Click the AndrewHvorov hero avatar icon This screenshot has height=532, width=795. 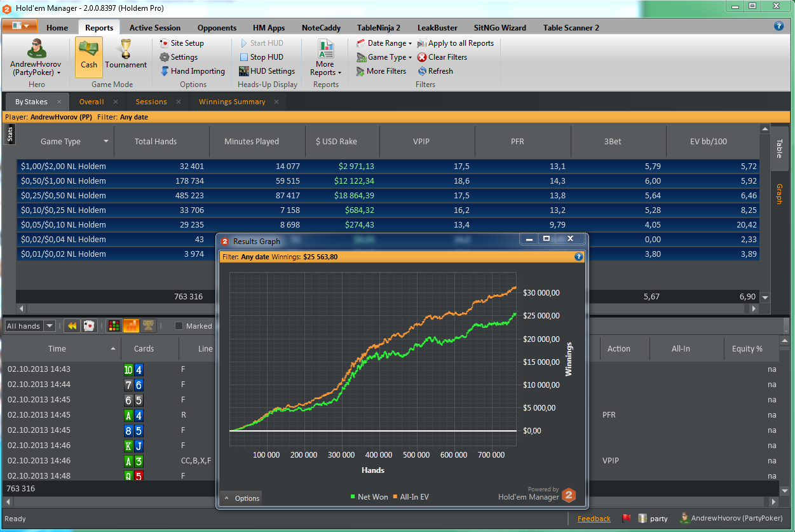click(36, 48)
